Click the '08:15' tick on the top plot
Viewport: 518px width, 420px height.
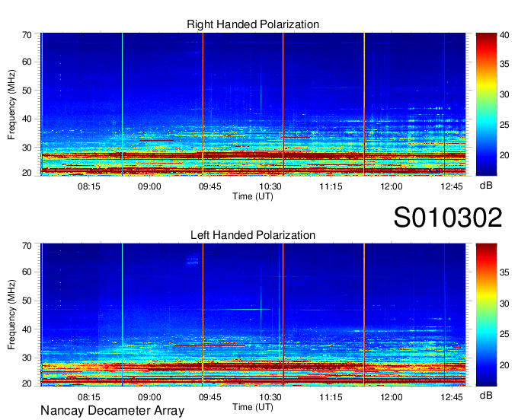pyautogui.click(x=89, y=186)
